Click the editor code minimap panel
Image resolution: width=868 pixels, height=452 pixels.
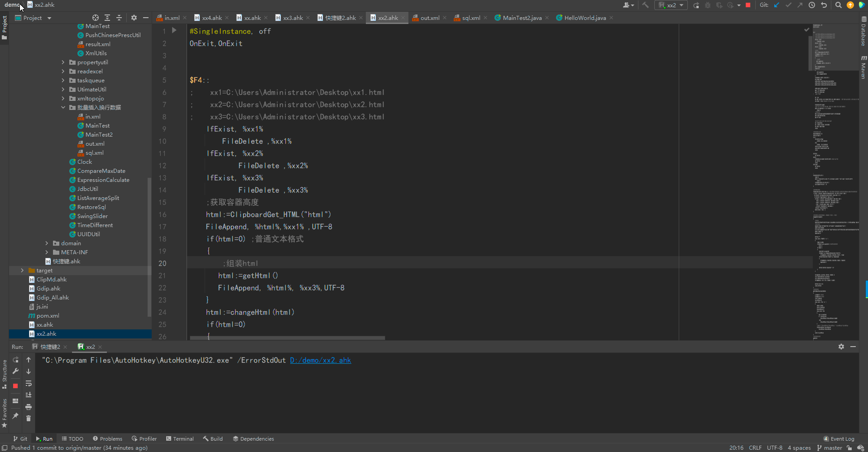(x=835, y=181)
